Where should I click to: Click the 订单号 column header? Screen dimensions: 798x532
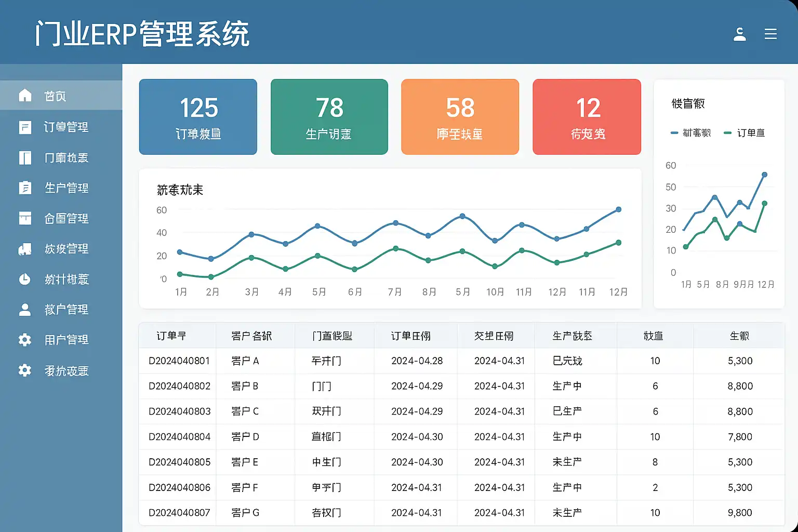click(x=171, y=336)
